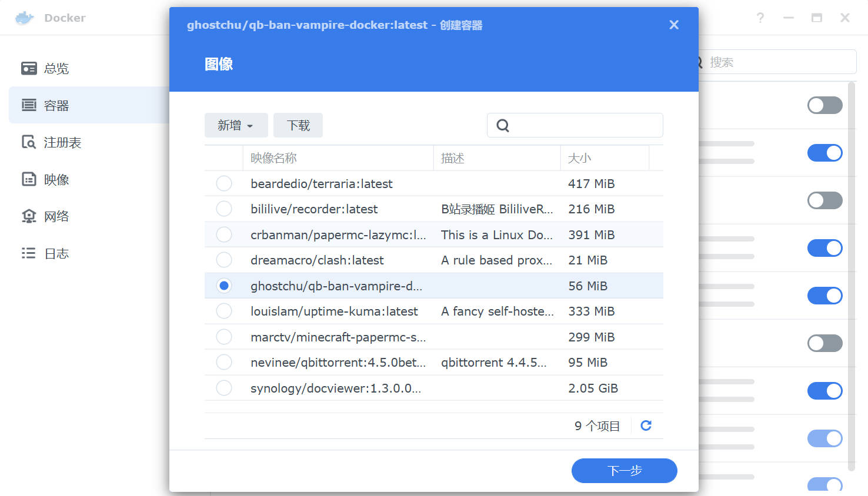This screenshot has height=496, width=868.
Task: Sort by the 映像名称 column header
Action: pyautogui.click(x=338, y=158)
